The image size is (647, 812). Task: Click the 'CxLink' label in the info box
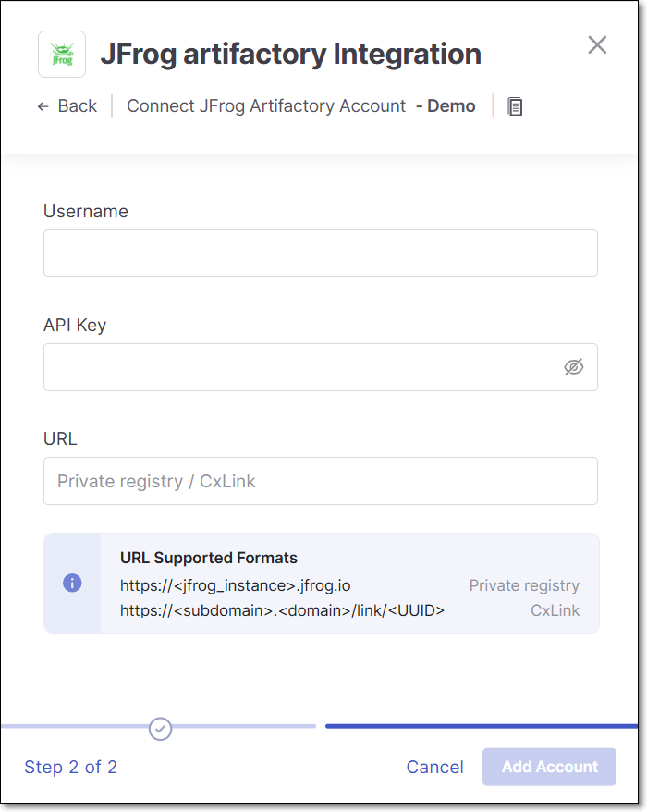555,610
